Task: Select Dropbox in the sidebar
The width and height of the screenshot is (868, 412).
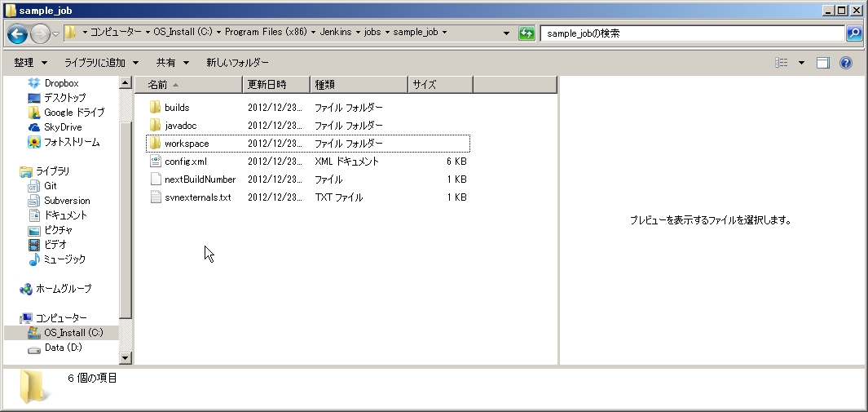Action: coord(61,83)
